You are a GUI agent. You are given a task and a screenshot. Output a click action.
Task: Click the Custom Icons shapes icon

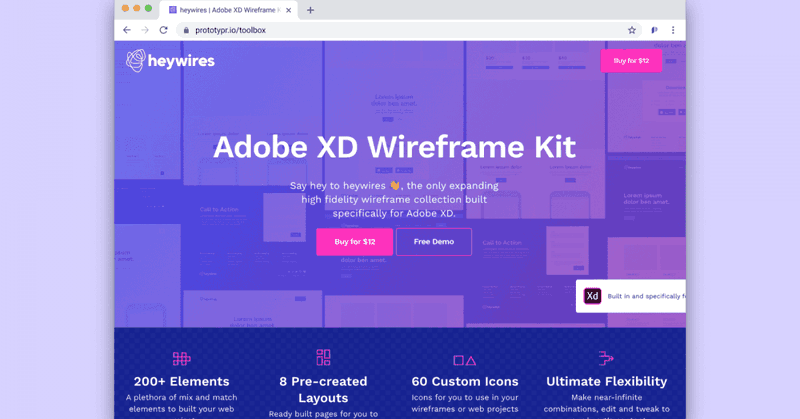[465, 360]
